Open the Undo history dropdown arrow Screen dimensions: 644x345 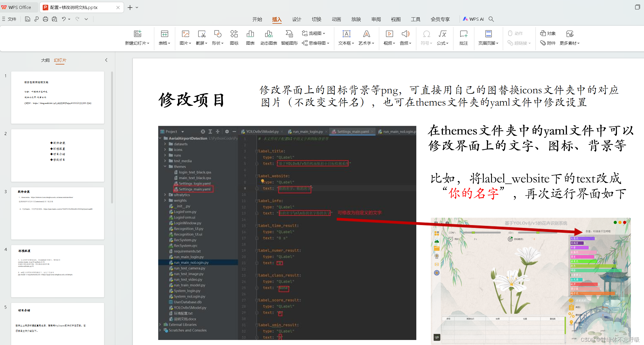[x=69, y=19]
